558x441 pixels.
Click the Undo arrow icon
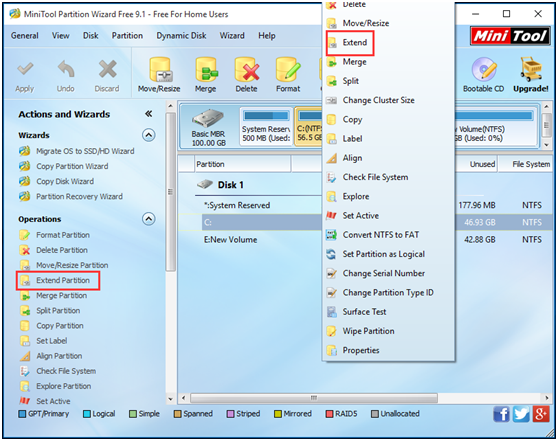66,69
